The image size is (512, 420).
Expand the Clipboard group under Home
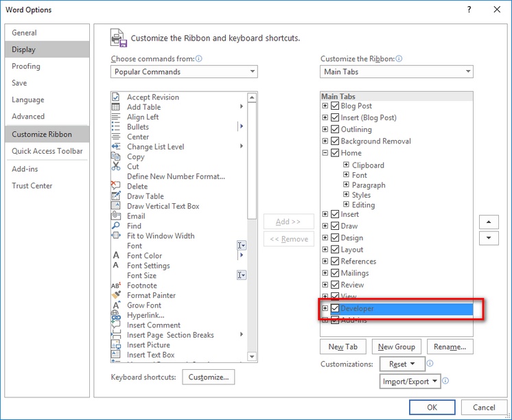[347, 165]
